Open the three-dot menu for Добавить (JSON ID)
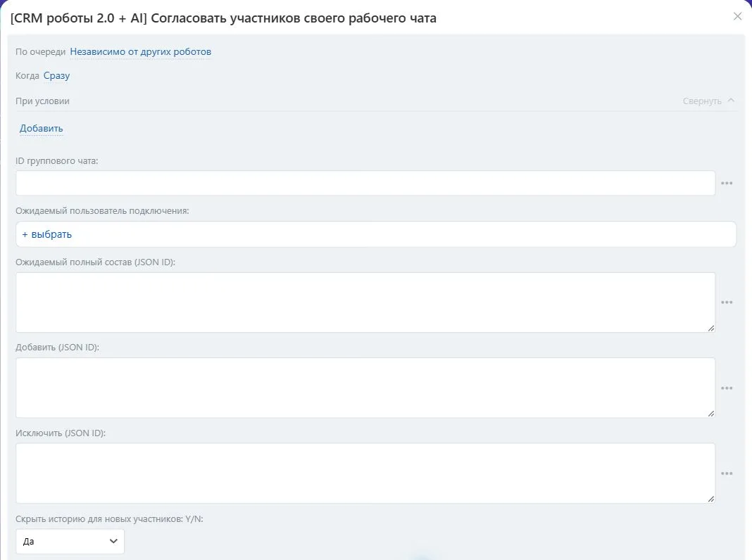The width and height of the screenshot is (752, 560). pos(727,388)
